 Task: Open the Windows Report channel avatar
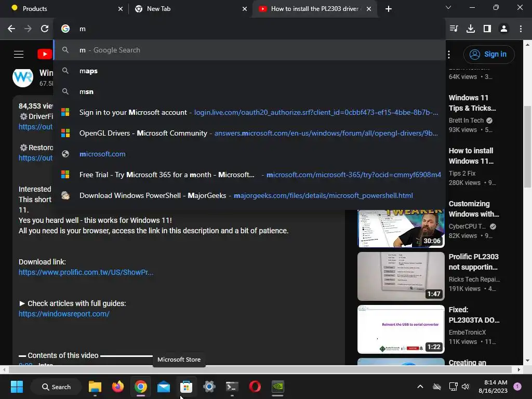point(23,77)
